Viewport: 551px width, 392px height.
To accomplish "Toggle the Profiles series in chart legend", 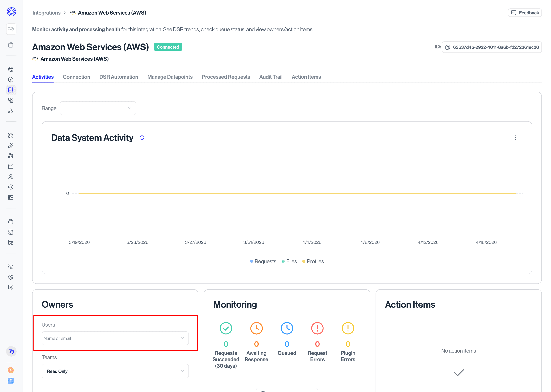I will pyautogui.click(x=313, y=261).
